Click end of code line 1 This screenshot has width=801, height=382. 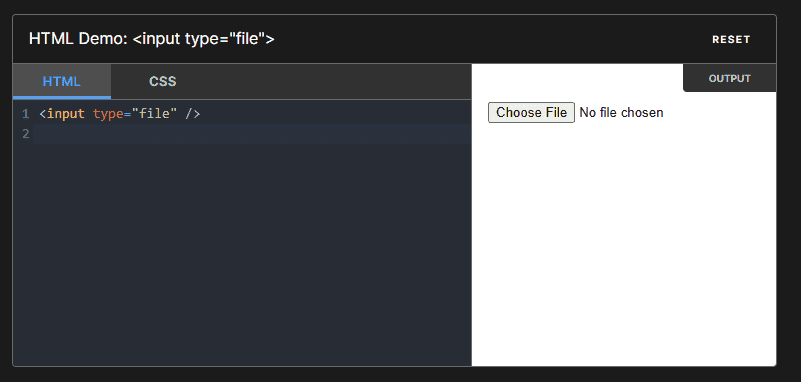tap(202, 113)
